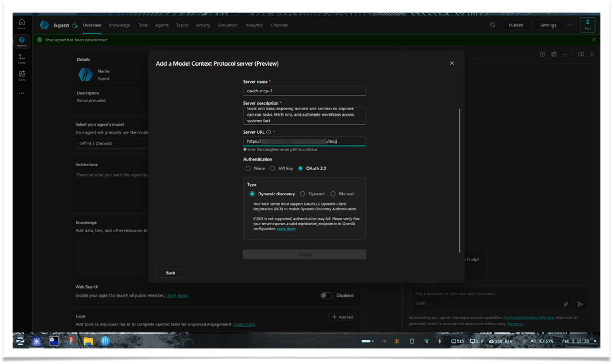Select Manual as the OAuth type

click(x=333, y=194)
